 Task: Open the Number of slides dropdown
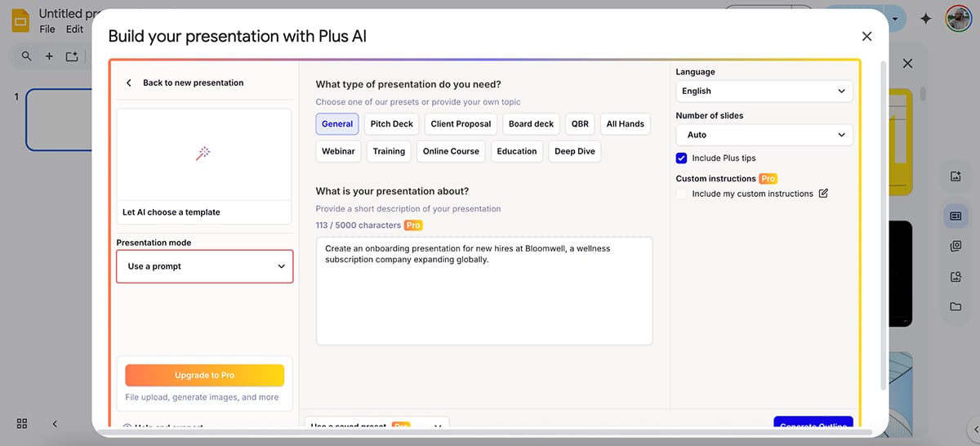click(764, 135)
